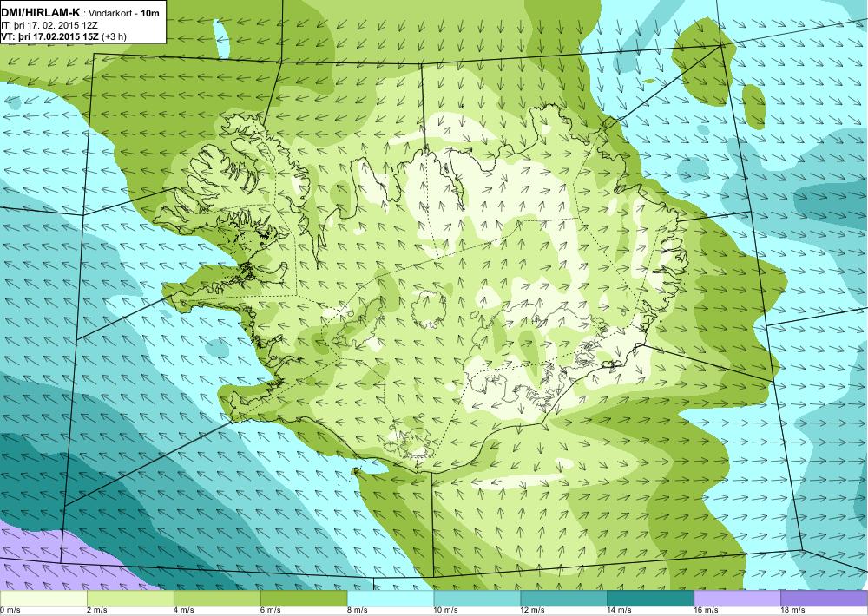
Task: Click the '12 m/s' legend label
Action: click(533, 611)
